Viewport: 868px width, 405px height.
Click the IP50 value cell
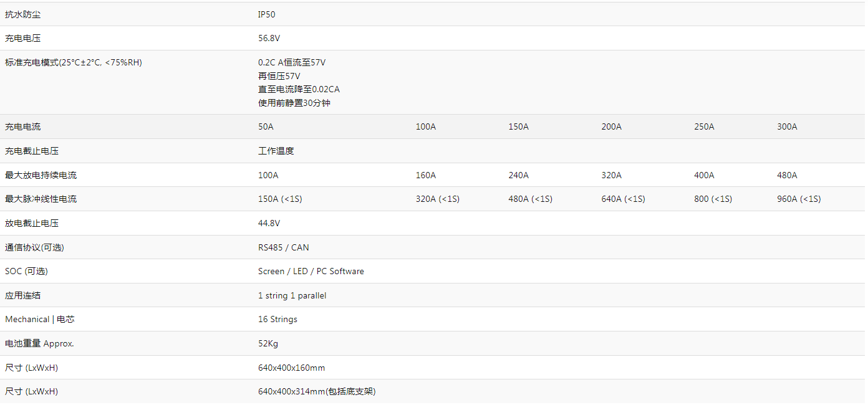coord(266,14)
